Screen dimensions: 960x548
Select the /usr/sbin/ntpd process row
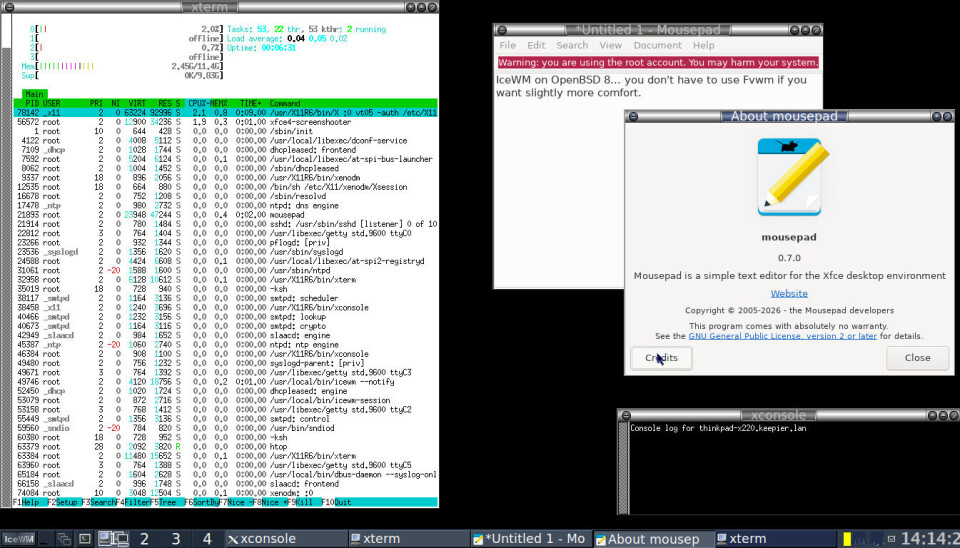pos(226,270)
